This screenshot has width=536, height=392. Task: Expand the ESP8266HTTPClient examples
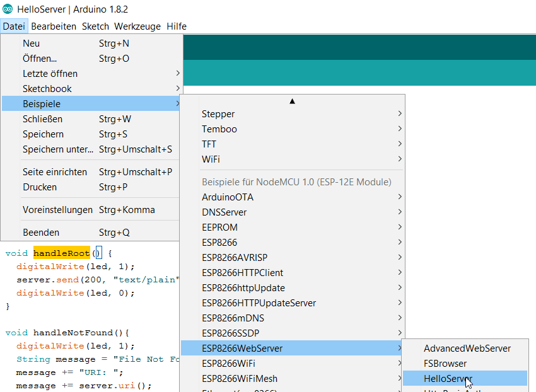point(243,273)
